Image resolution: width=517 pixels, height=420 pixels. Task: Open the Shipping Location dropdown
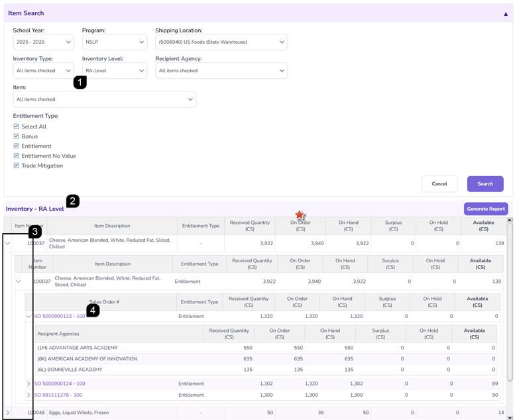coord(221,42)
